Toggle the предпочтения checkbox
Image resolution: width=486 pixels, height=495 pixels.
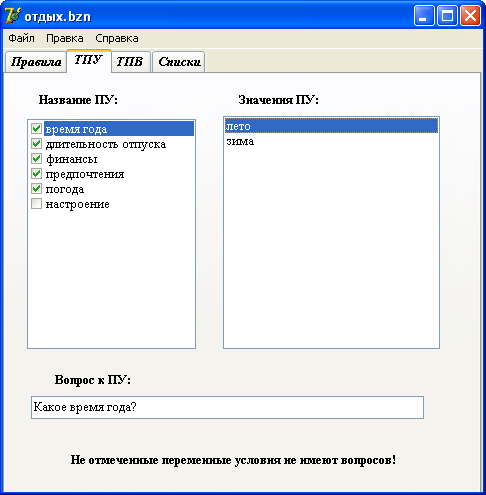click(36, 174)
